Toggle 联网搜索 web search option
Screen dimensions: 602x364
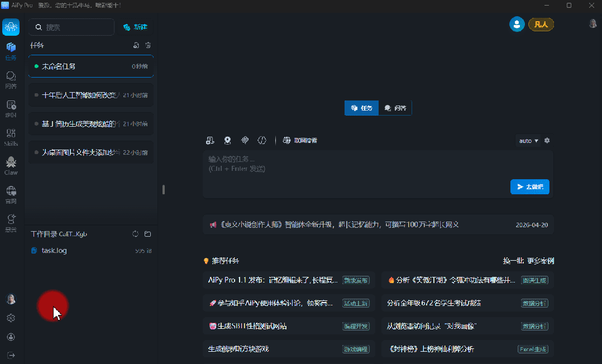[x=300, y=141]
